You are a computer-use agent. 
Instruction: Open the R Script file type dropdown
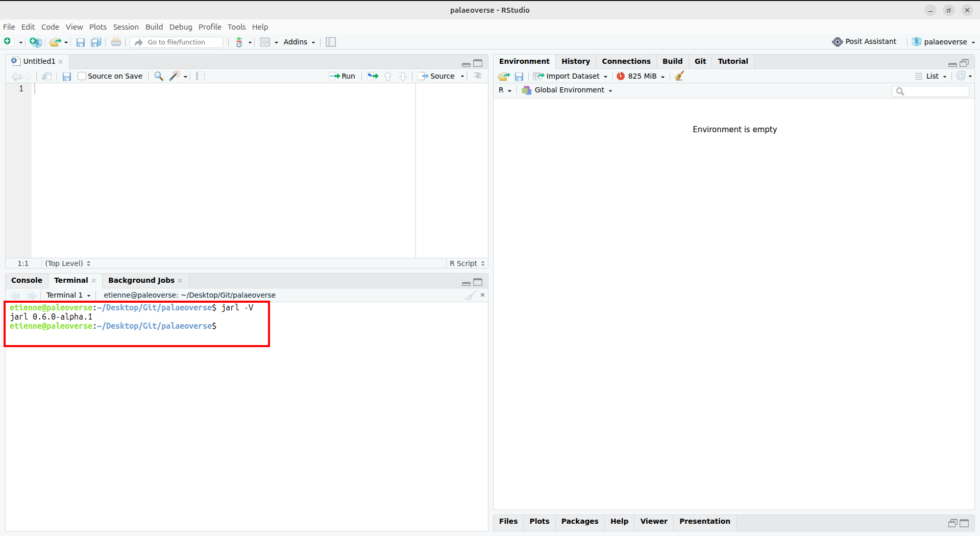(467, 263)
